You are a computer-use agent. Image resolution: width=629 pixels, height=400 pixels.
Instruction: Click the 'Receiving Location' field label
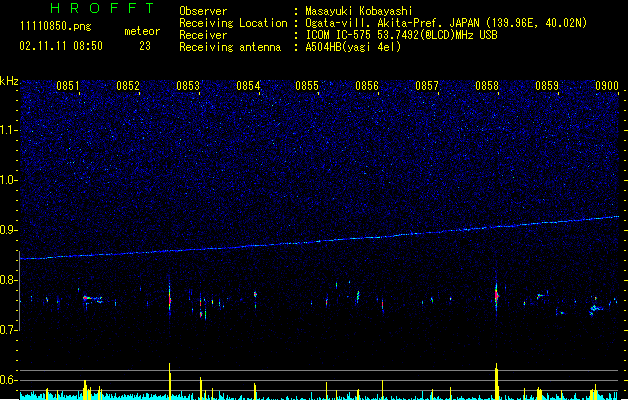pos(233,23)
